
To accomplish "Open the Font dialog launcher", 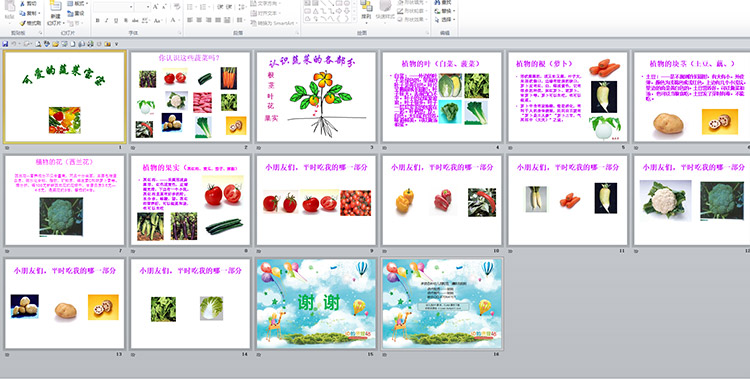I will (x=179, y=33).
